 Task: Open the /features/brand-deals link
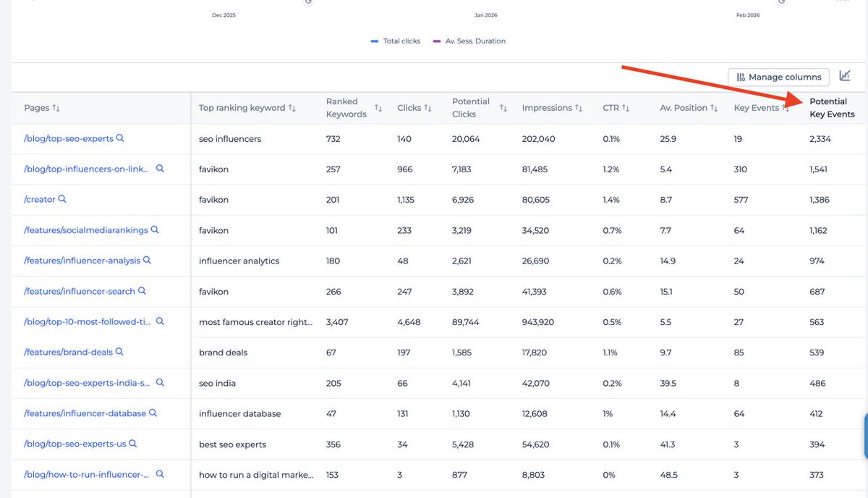69,353
